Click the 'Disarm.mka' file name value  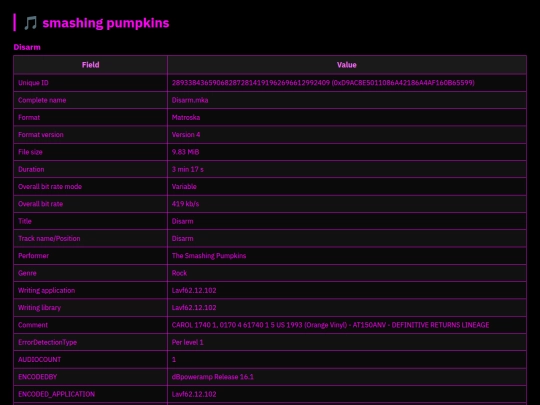190,100
